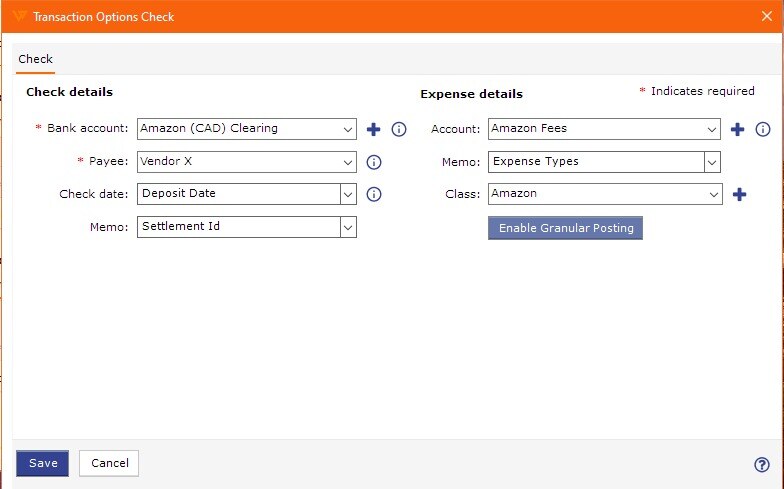The height and width of the screenshot is (489, 784).
Task: Open Check date info icon
Action: coord(374,194)
